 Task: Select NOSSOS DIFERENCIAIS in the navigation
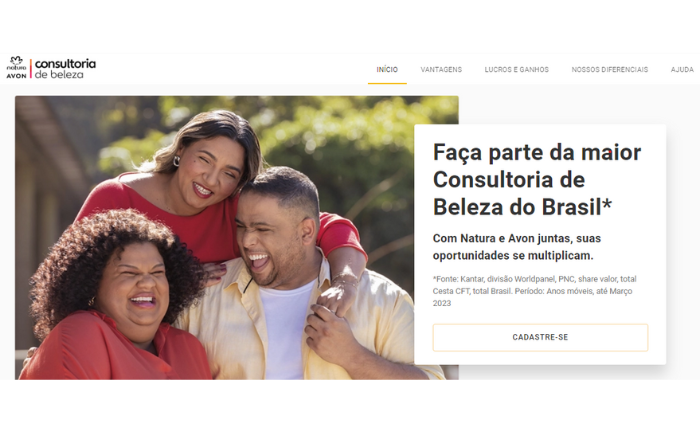tap(609, 70)
